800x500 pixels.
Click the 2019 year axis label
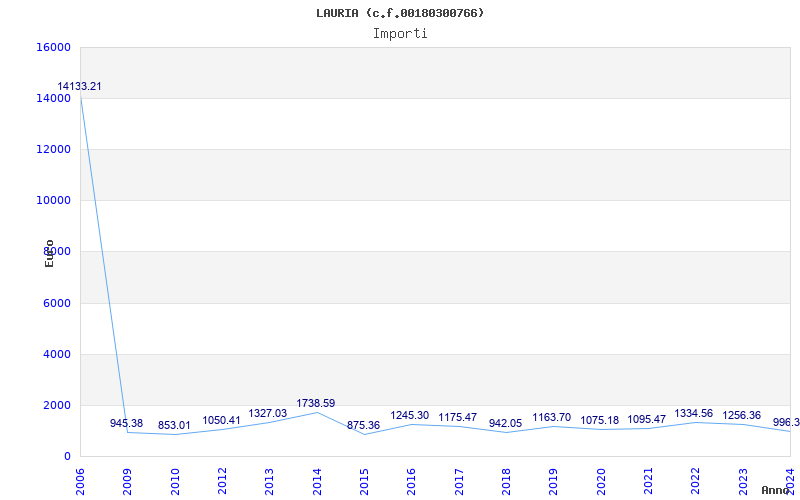(554, 481)
